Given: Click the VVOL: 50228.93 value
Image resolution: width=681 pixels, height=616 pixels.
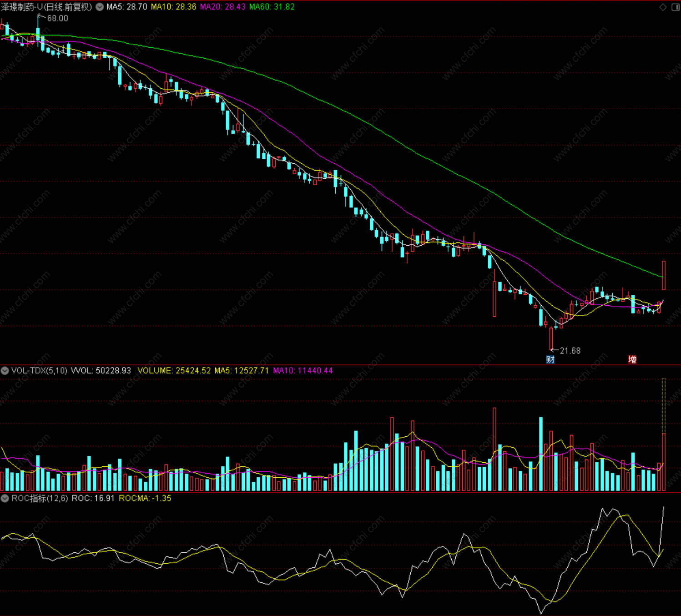Looking at the screenshot, I should 101,371.
